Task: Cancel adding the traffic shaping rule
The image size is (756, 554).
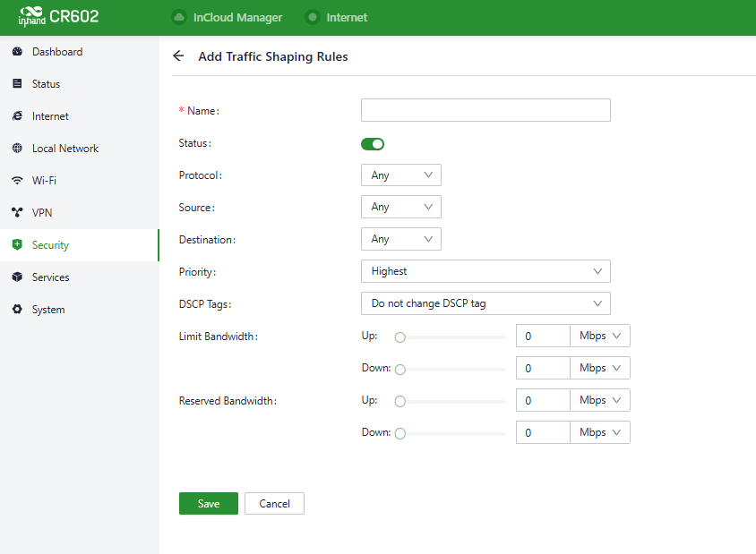Action: [274, 504]
